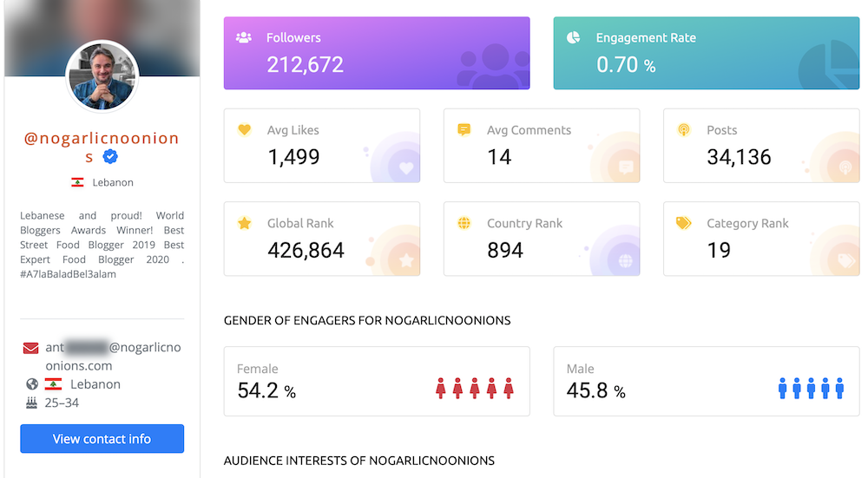Open View contact info button
The width and height of the screenshot is (868, 478).
pos(102,439)
